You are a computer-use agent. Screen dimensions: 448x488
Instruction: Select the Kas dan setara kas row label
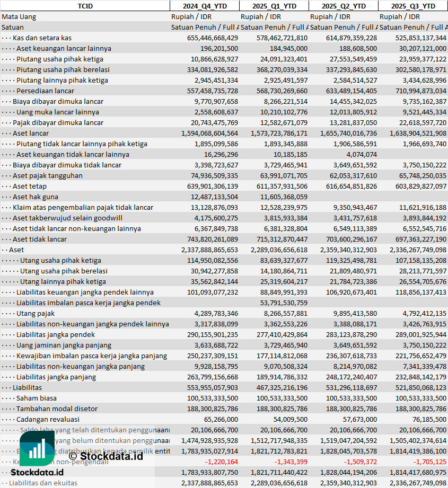42,38
